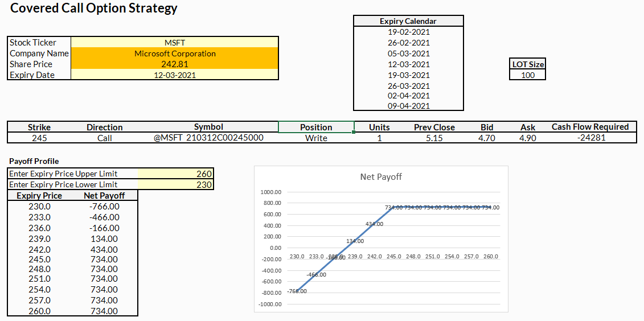Pick 19-02-2021 in the Expiry Calendar

(x=408, y=32)
